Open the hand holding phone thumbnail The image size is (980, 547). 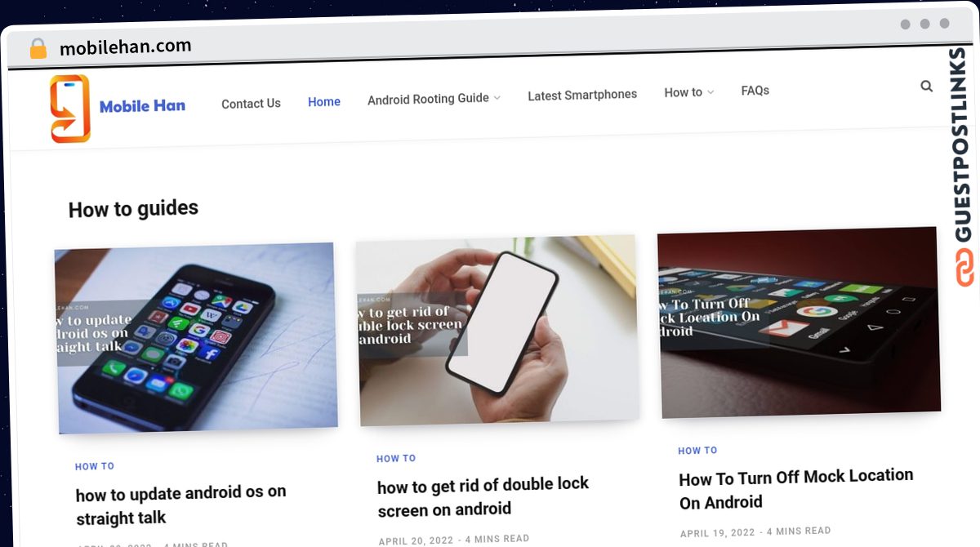coord(497,330)
